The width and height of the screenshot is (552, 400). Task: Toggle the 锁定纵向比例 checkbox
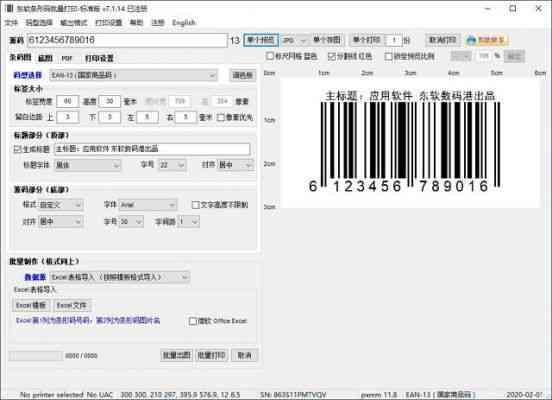click(x=409, y=56)
